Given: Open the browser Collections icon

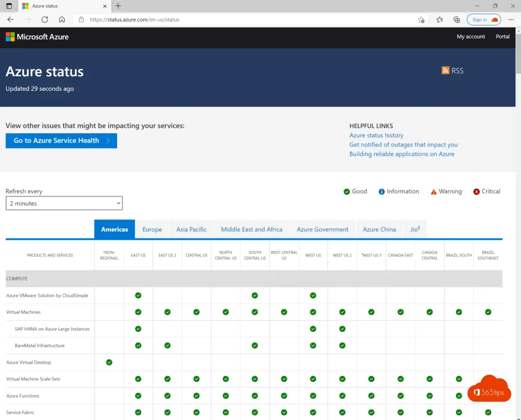Looking at the screenshot, I should point(456,20).
